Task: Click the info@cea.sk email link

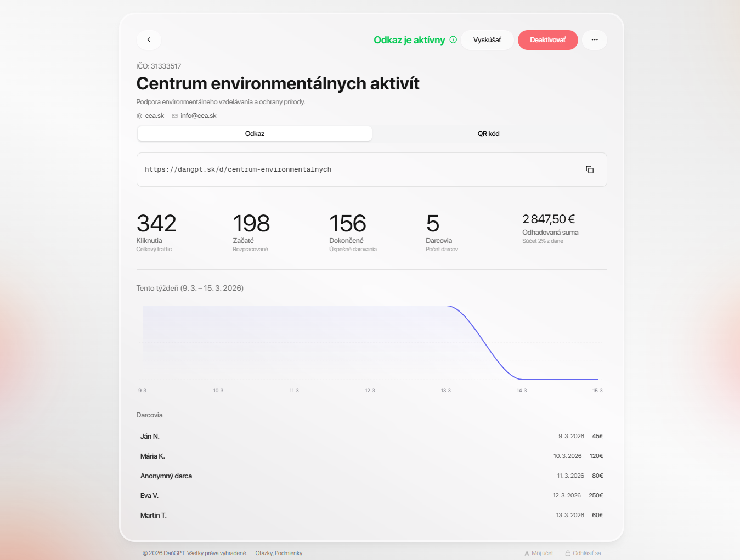Action: (x=199, y=116)
